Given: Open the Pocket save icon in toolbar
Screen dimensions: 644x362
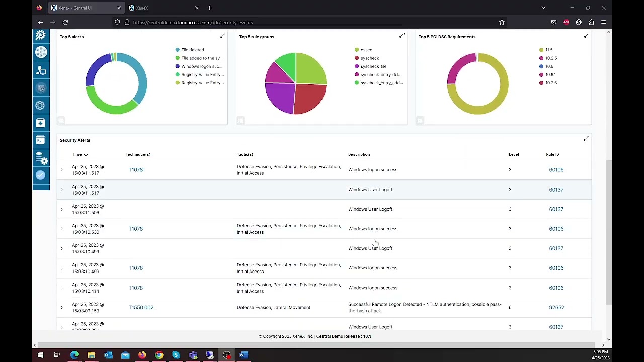Looking at the screenshot, I should pyautogui.click(x=554, y=22).
